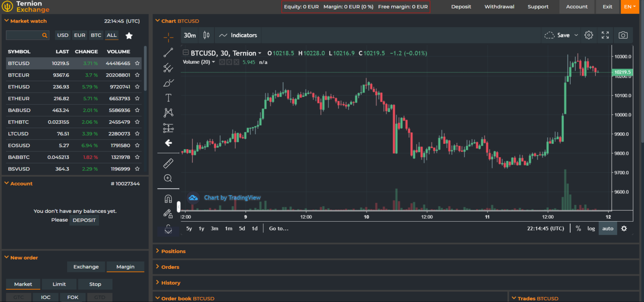Screen dimensions: 644x302
Task: Star the BABBTC symbol row
Action: pyautogui.click(x=137, y=157)
